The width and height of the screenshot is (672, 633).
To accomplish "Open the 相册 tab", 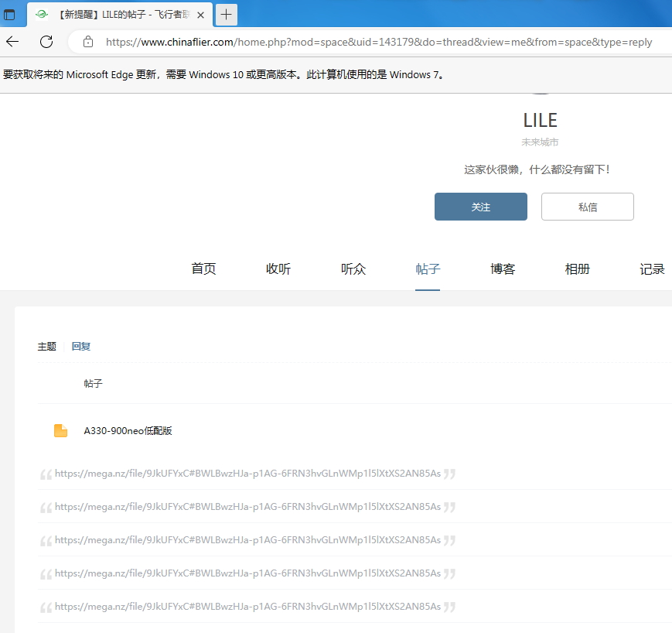I will [577, 269].
